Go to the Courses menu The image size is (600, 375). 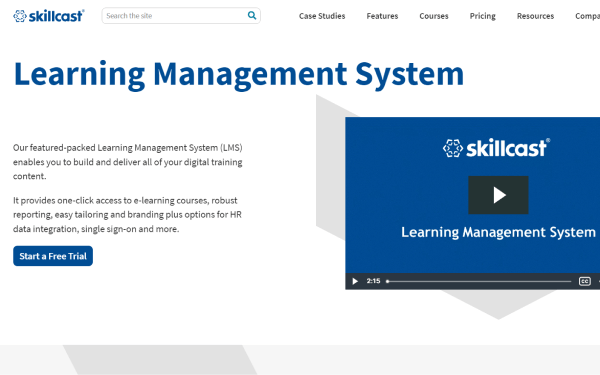434,16
